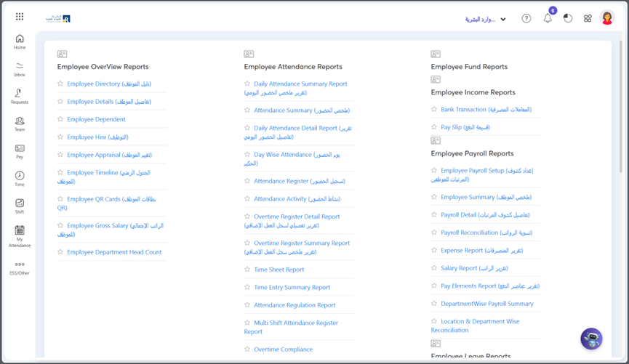
Task: Click the user profile avatar
Action: (607, 18)
